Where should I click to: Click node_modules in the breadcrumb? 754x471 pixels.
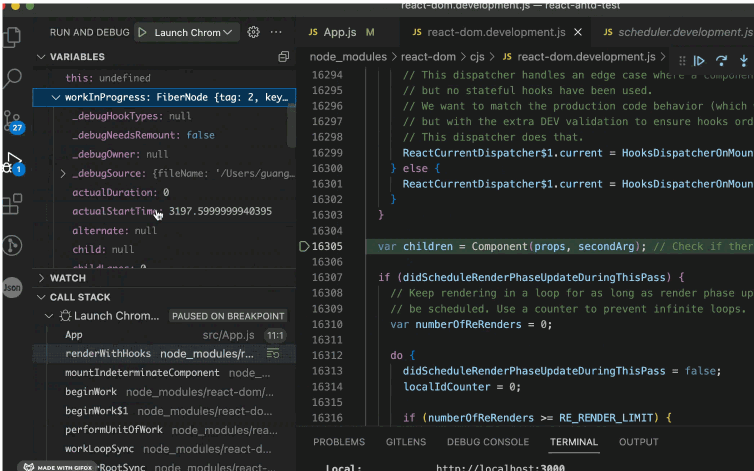[348, 57]
